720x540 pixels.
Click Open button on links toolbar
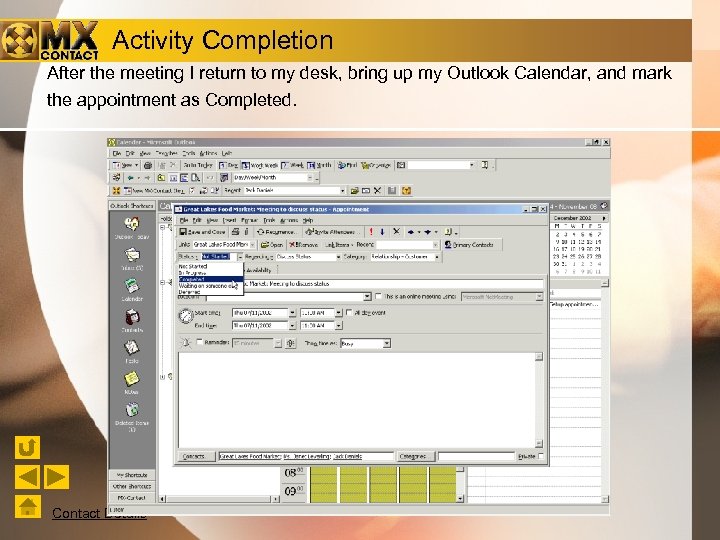tap(272, 245)
